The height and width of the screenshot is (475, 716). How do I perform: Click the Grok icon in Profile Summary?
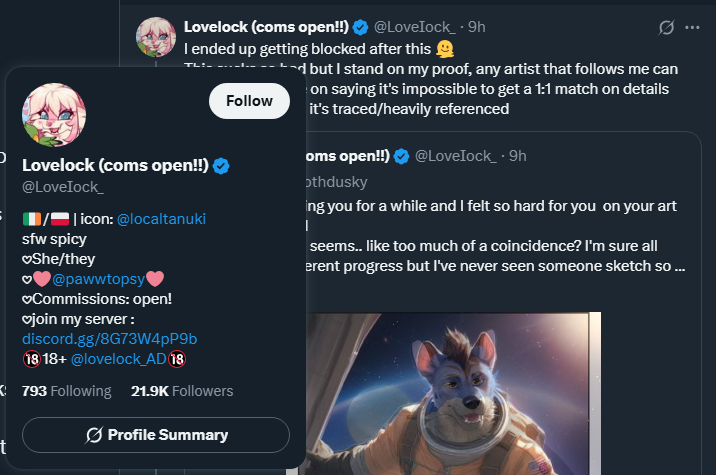94,435
